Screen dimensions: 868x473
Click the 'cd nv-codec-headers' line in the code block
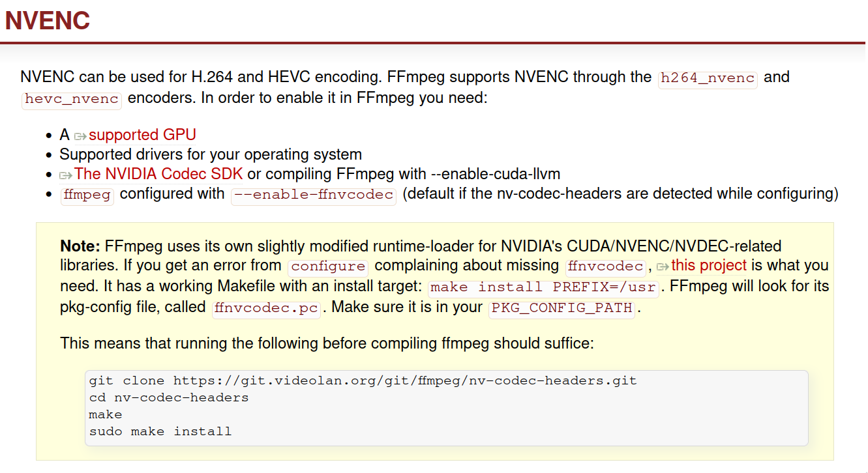click(169, 397)
